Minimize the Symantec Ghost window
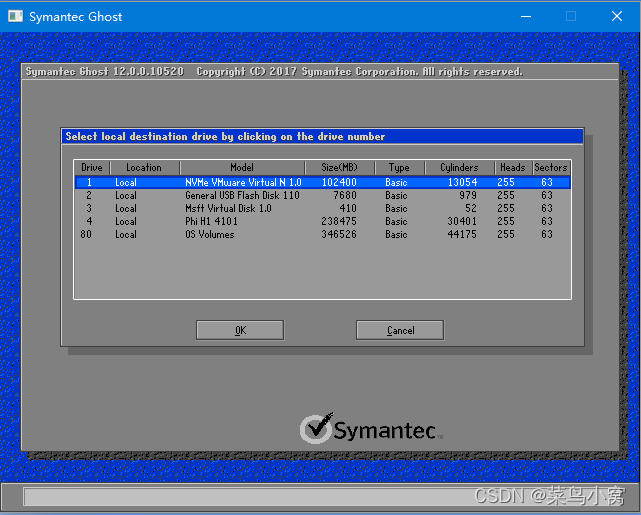This screenshot has width=641, height=515. [526, 16]
